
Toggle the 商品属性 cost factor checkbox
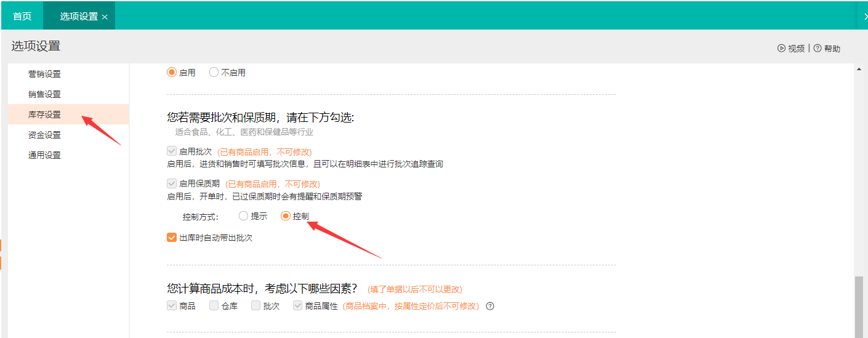[297, 305]
